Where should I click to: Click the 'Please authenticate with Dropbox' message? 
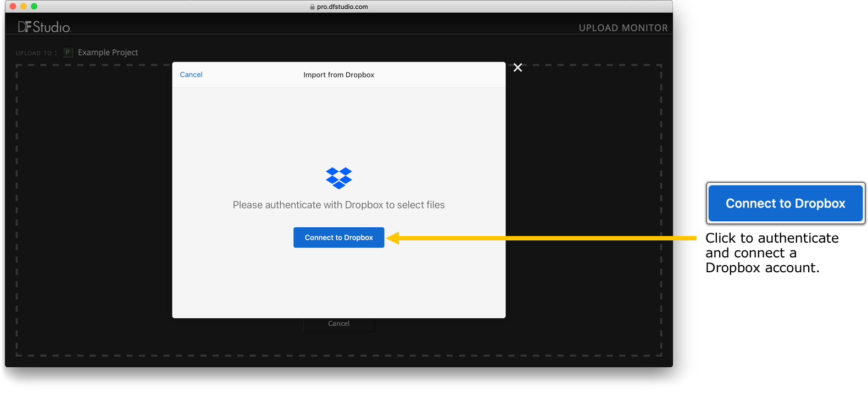click(339, 205)
